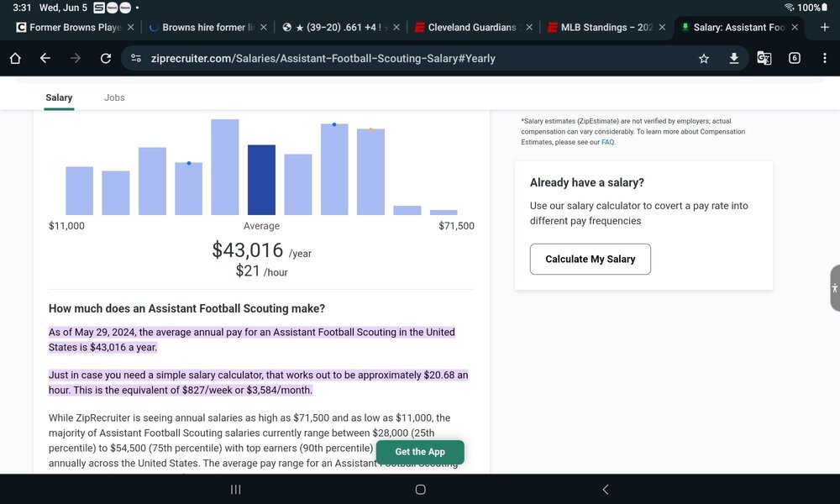Open the Google Translate page icon
Image resolution: width=840 pixels, height=504 pixels.
(764, 59)
